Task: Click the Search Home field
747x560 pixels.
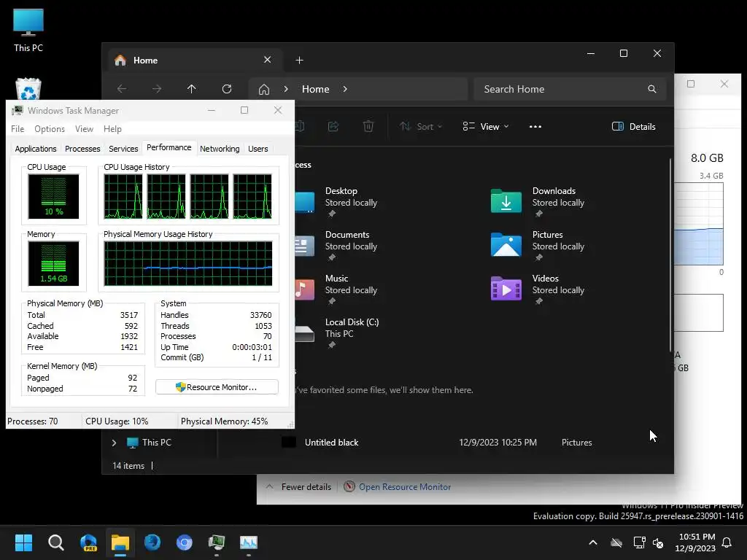Action: [569, 89]
